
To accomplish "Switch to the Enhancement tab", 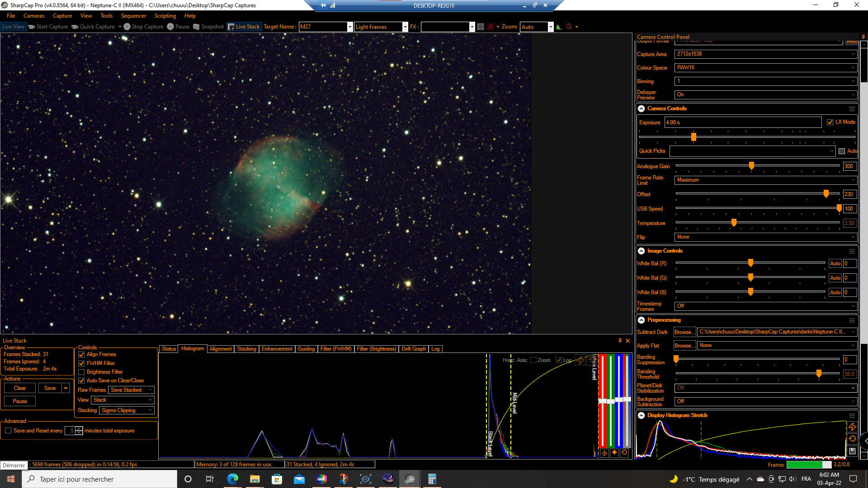I will 277,349.
